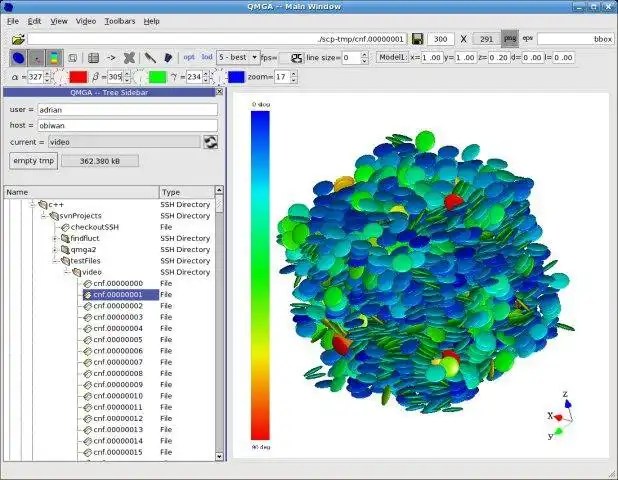The width and height of the screenshot is (618, 480).
Task: Increase the zoom spinbox value
Action: 294,74
